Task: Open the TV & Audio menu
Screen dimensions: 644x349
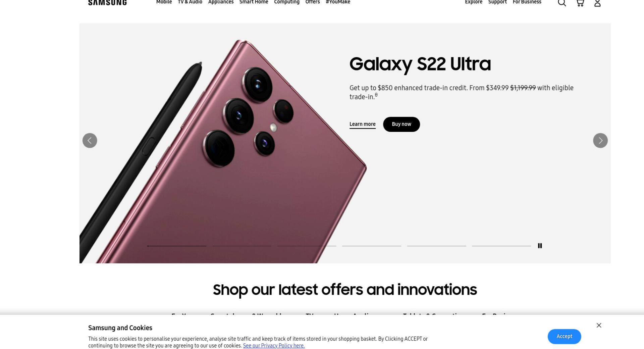Action: [190, 2]
